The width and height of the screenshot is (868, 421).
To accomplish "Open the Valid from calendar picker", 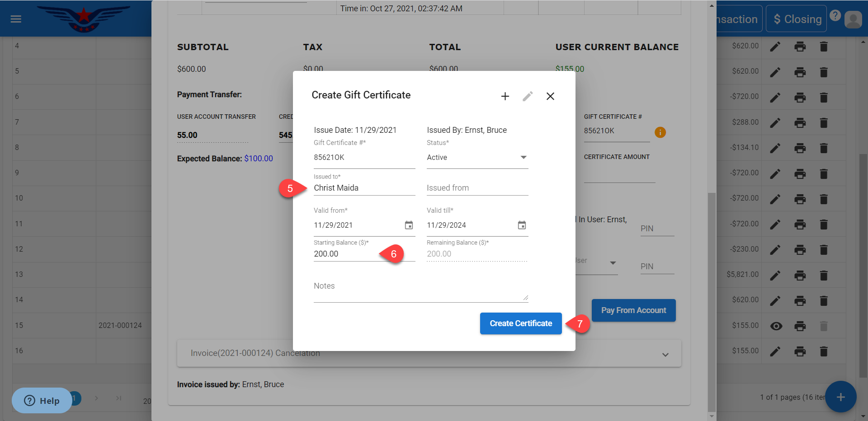I will pos(409,225).
